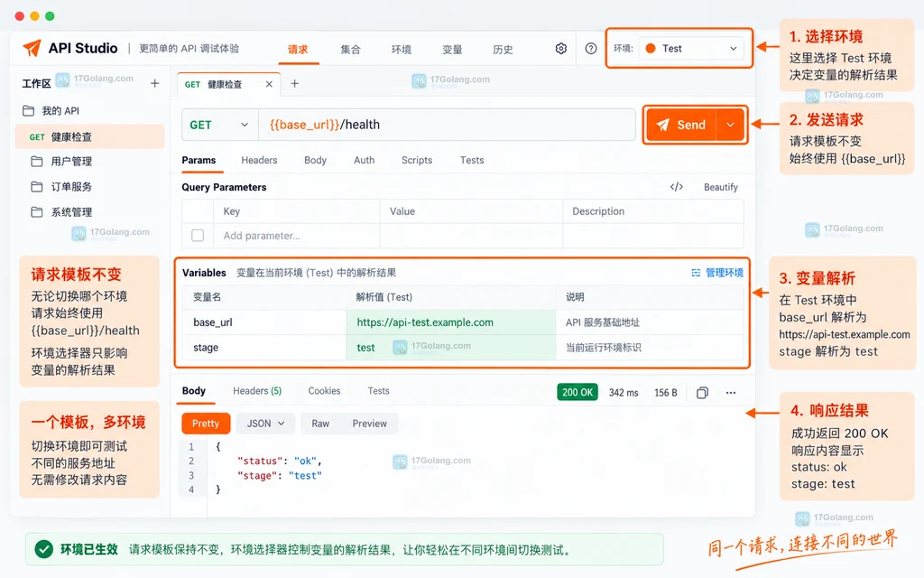Copy response with the copy icon
The width and height of the screenshot is (924, 578).
702,393
